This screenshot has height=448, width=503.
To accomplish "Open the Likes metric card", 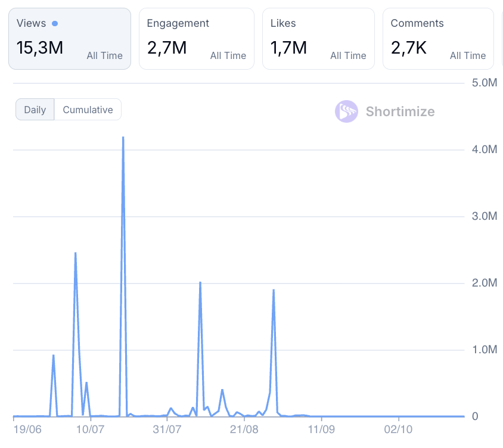I will pos(318,39).
